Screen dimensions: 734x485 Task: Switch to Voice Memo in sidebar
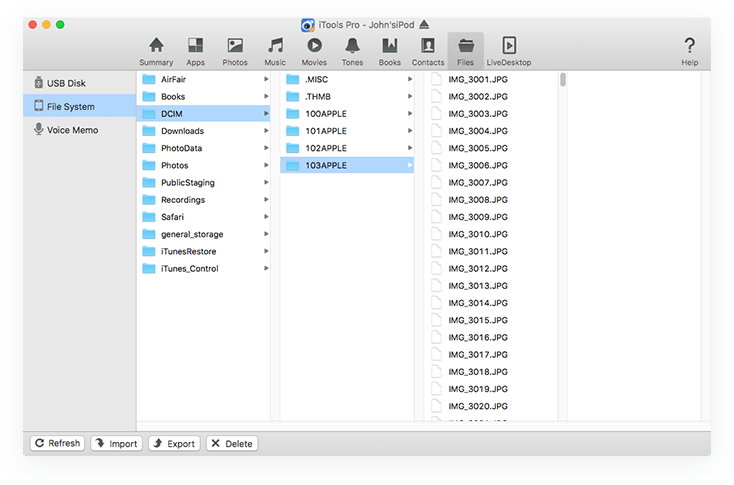click(x=70, y=130)
